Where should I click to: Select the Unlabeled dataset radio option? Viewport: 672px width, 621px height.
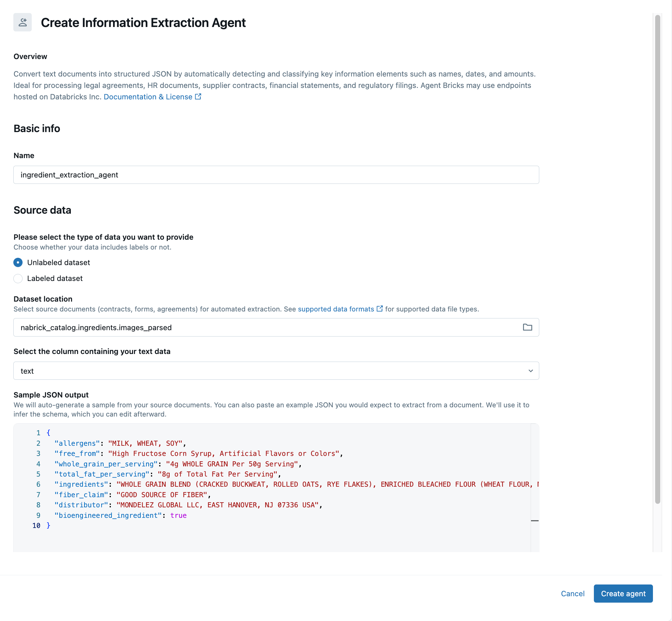point(18,263)
